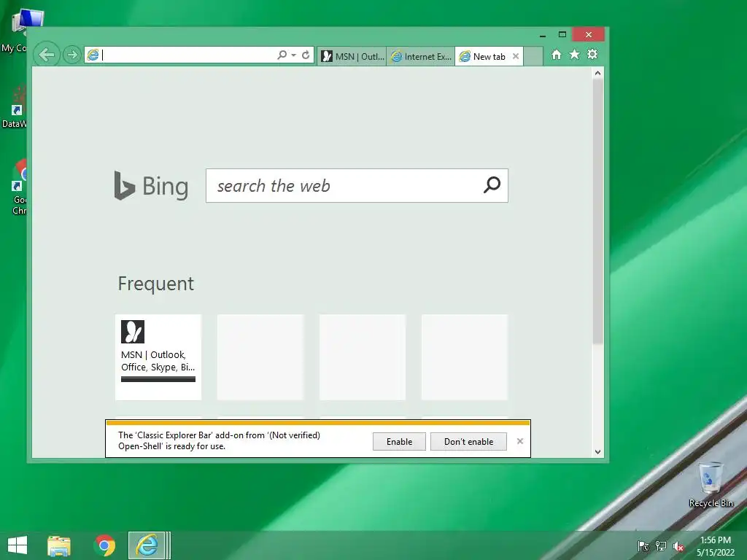This screenshot has width=747, height=560.
Task: Click the Don't enable button
Action: (x=468, y=441)
